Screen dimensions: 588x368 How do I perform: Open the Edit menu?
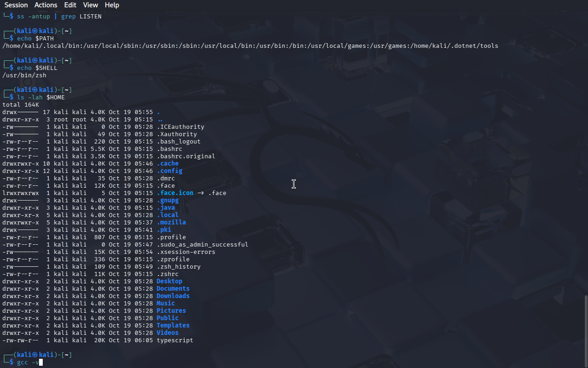click(70, 5)
